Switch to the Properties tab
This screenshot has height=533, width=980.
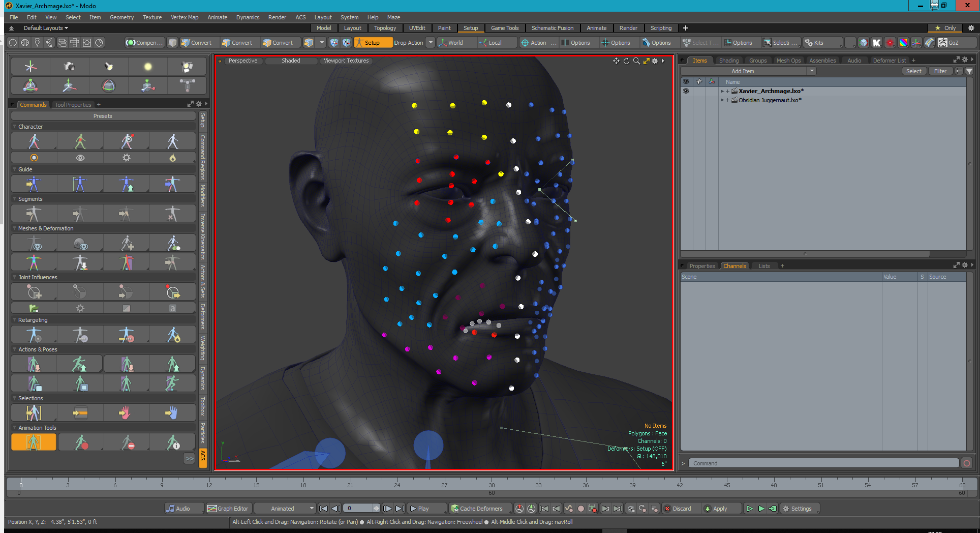click(702, 266)
